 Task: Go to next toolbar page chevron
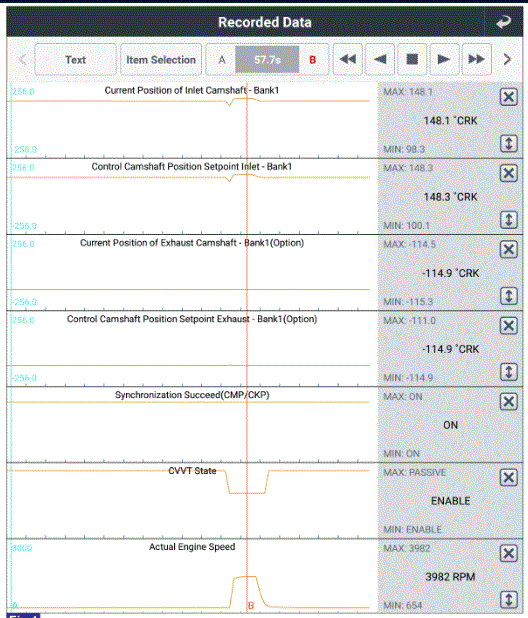[x=507, y=60]
